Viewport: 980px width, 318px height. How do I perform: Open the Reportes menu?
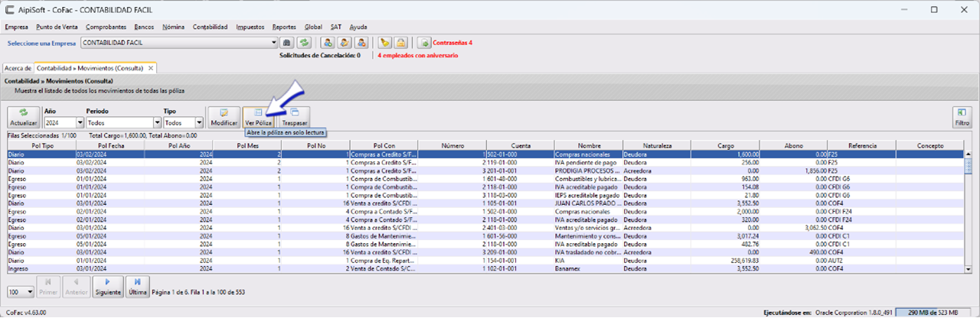[284, 27]
